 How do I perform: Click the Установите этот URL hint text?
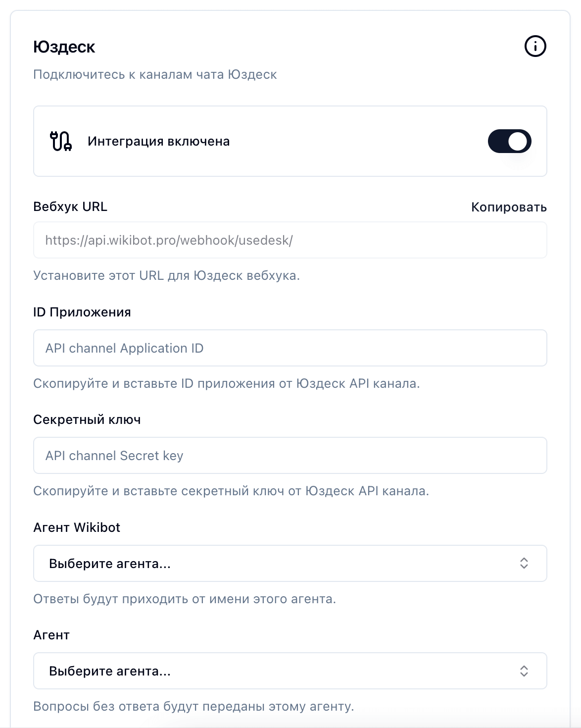coord(166,276)
